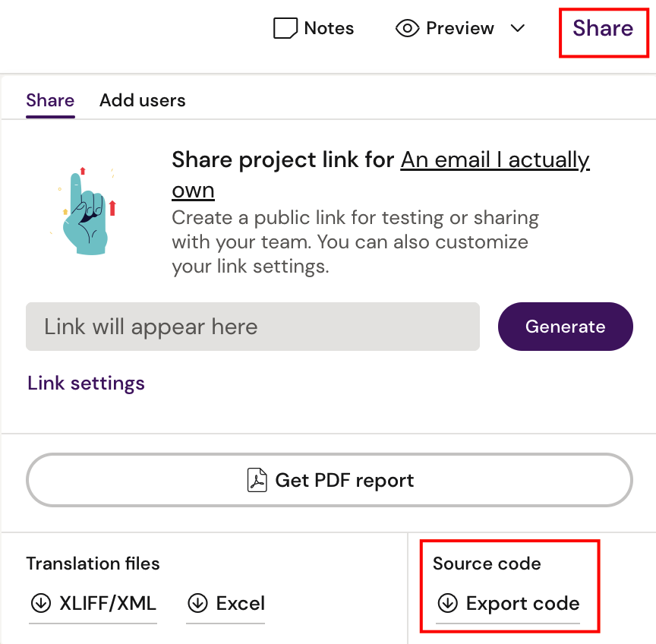Click the Preview eye icon
The image size is (656, 644).
(x=408, y=29)
